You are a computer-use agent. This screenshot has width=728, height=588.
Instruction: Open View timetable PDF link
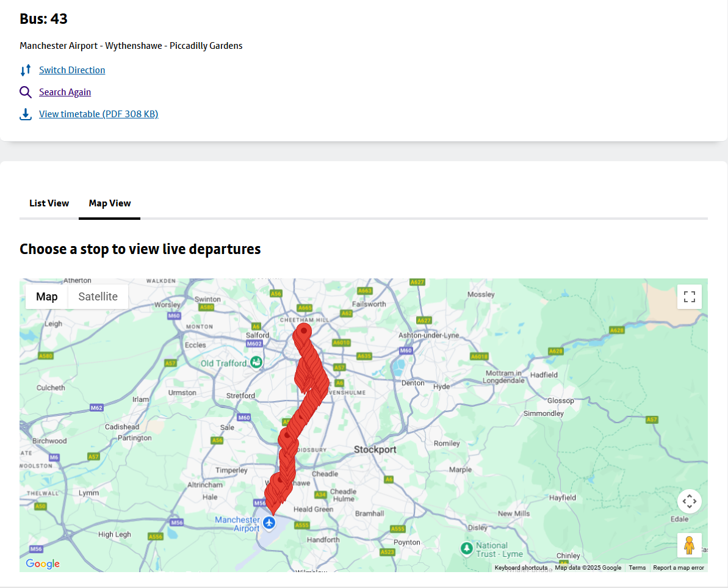[99, 114]
